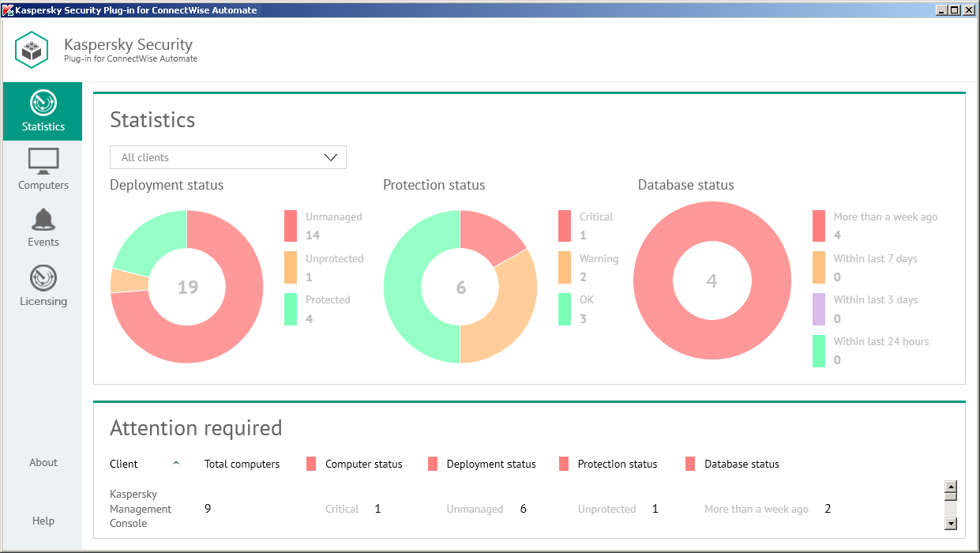Click the green OK legend marker

click(x=564, y=308)
